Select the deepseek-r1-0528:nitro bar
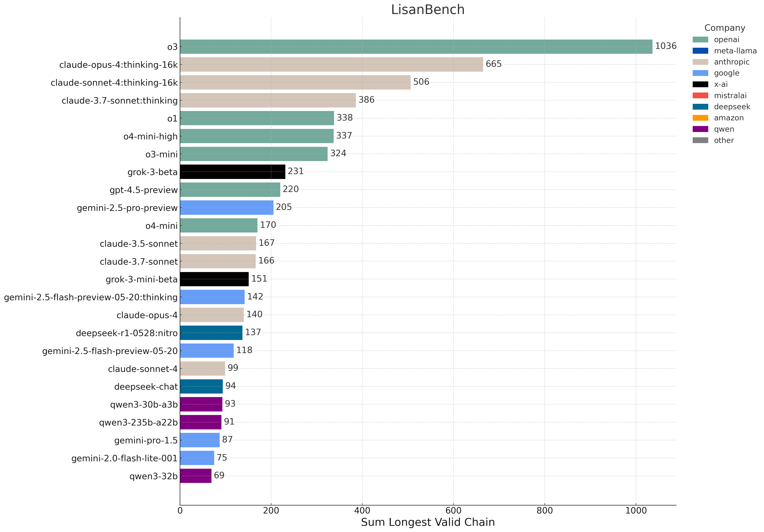This screenshot has width=764, height=532. [x=211, y=333]
